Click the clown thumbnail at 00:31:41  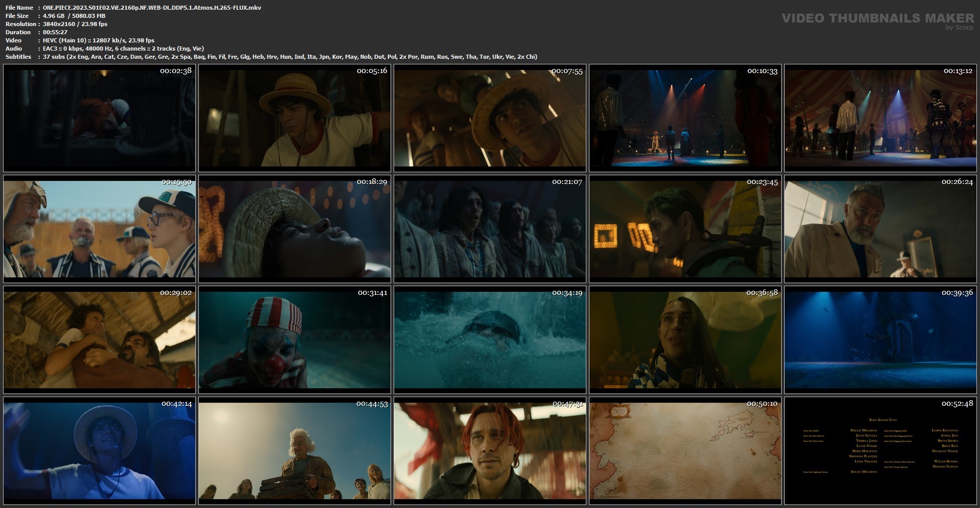tap(294, 340)
